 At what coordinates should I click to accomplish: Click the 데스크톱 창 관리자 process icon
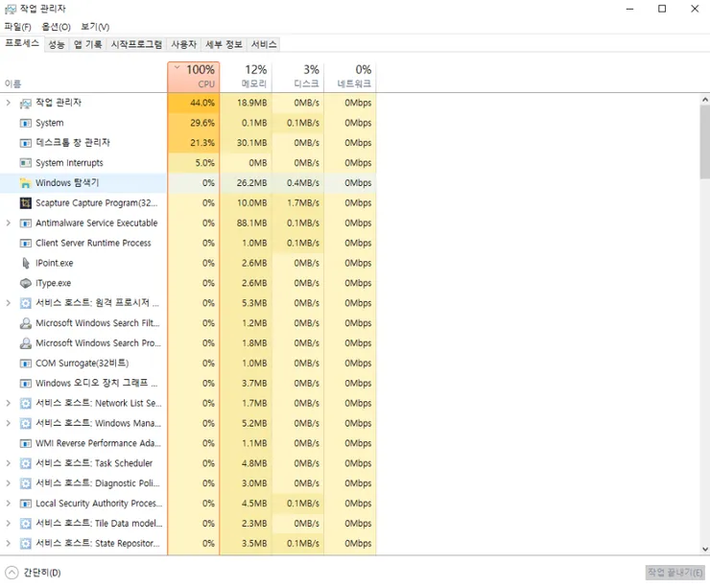pos(25,143)
